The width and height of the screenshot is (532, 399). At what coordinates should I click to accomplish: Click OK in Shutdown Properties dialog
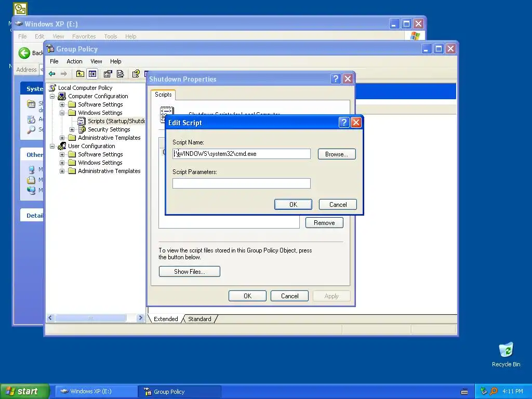[x=247, y=296]
